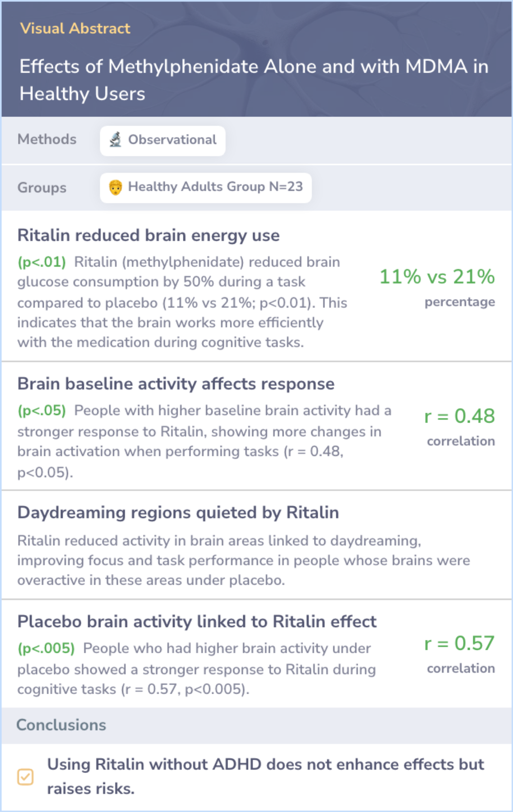Click the Conclusions section header
This screenshot has height=812, width=513.
61,725
